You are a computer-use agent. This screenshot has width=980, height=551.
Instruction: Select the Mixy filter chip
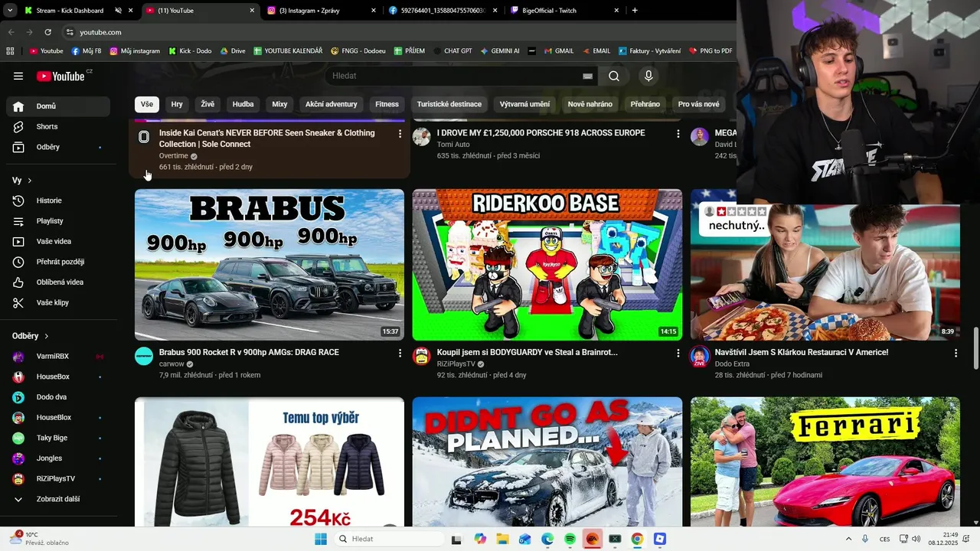279,104
